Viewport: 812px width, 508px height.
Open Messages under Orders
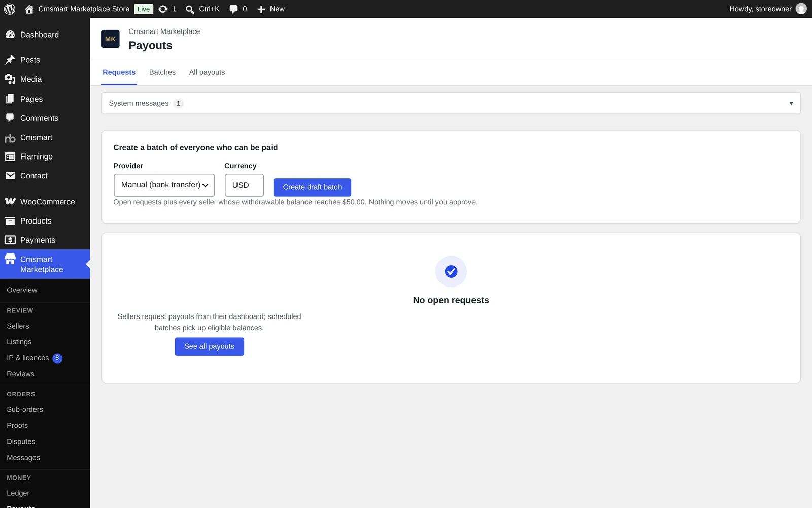coord(23,458)
